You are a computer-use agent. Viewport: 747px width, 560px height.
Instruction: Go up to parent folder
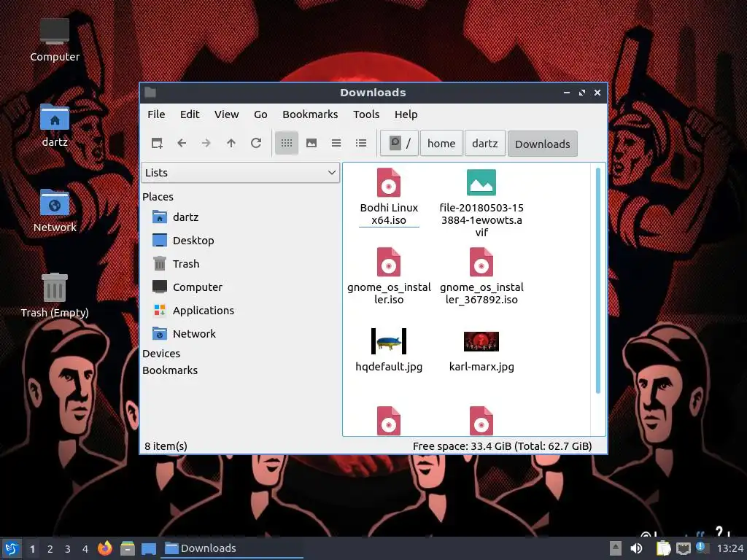[x=231, y=143]
